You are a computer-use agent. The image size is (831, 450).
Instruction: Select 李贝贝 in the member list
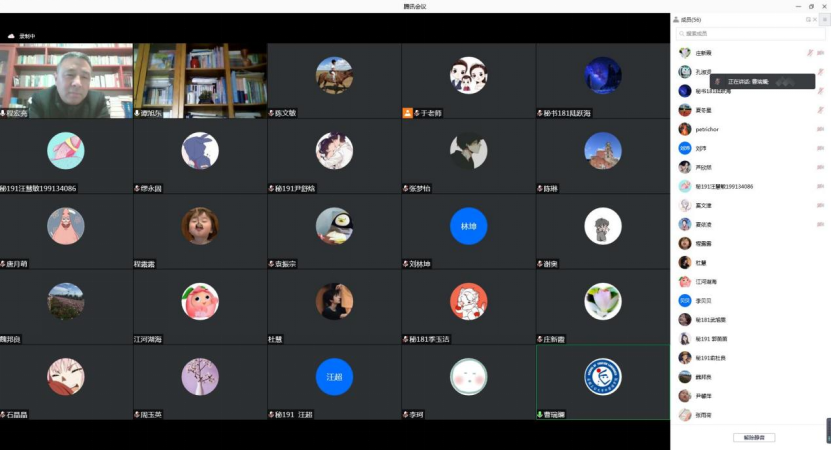[x=705, y=300]
